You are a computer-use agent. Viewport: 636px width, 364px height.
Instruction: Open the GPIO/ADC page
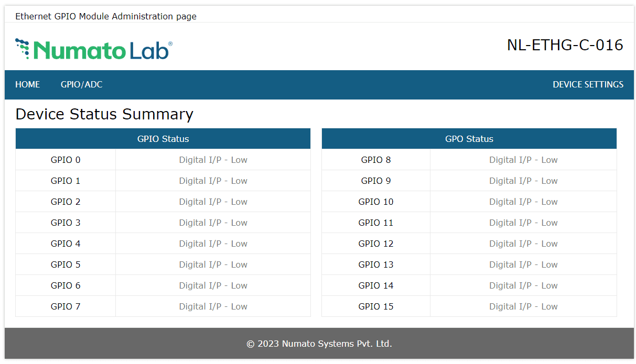81,84
